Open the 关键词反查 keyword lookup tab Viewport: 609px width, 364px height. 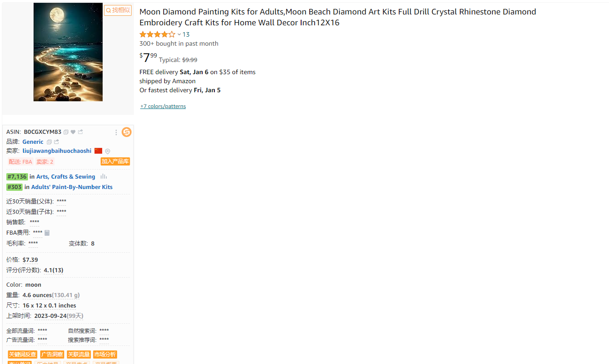pos(23,355)
